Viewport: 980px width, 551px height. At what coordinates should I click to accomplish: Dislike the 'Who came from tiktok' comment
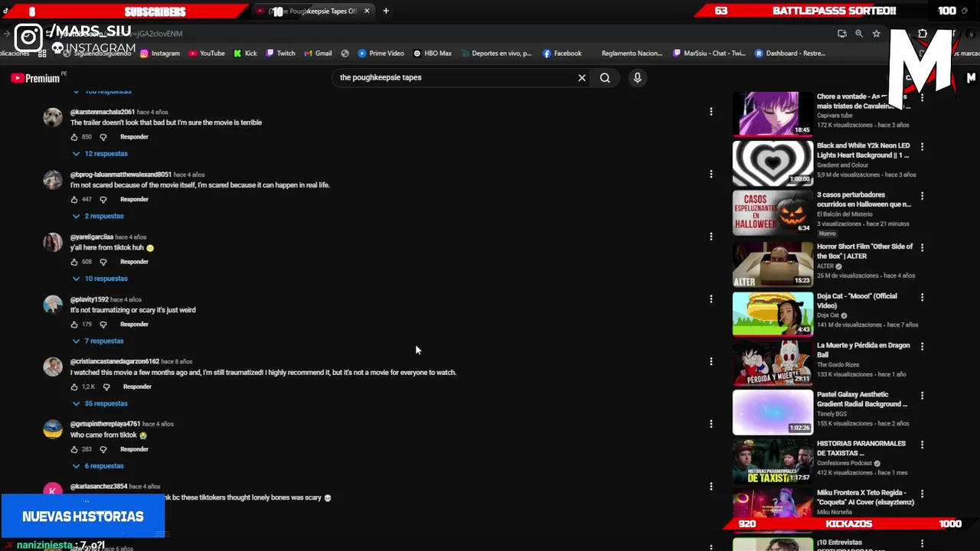(103, 449)
